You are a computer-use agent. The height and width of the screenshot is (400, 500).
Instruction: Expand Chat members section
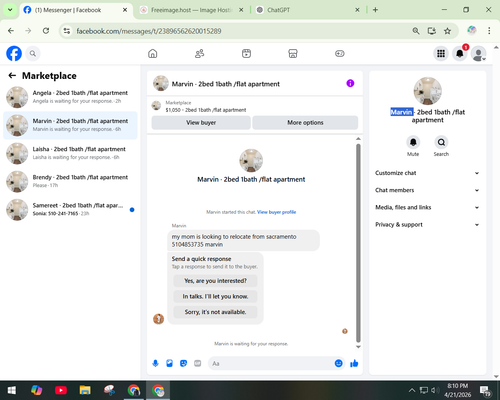tap(427, 190)
